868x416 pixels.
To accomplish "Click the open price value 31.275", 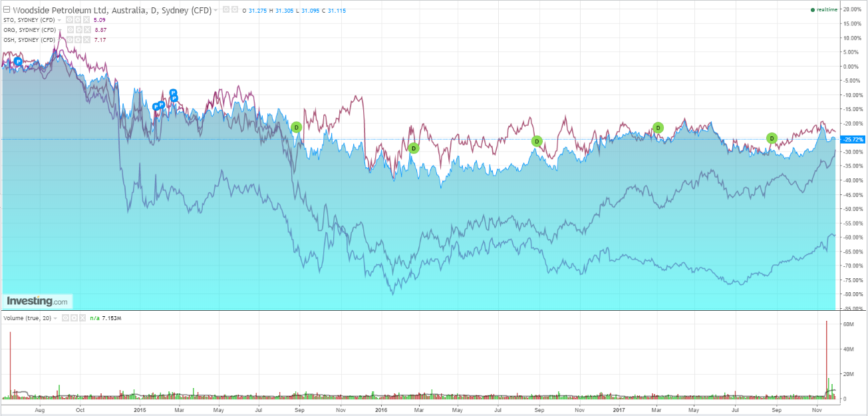I will [x=257, y=11].
